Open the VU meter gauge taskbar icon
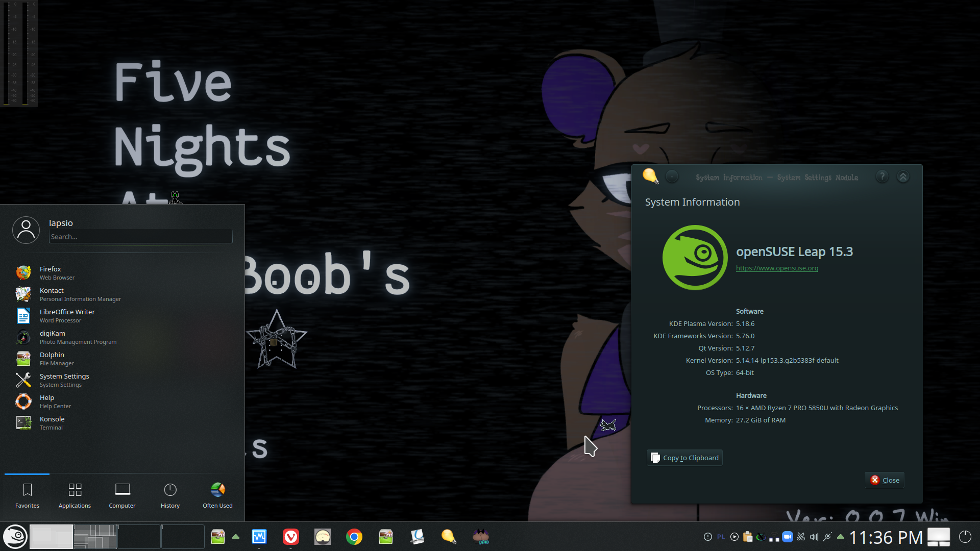The width and height of the screenshot is (980, 551). pyautogui.click(x=323, y=537)
